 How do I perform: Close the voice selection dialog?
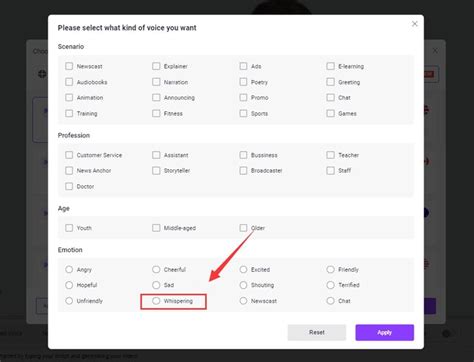pyautogui.click(x=414, y=24)
